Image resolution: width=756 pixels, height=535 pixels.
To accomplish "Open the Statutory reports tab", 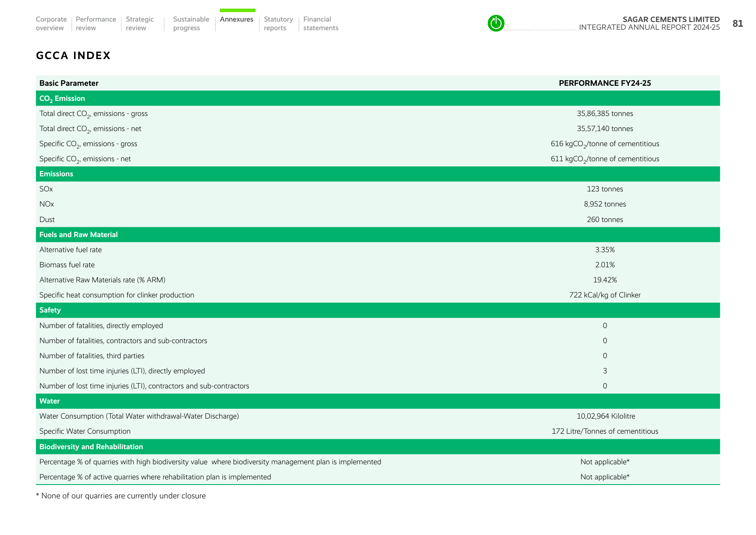I will pyautogui.click(x=278, y=24).
